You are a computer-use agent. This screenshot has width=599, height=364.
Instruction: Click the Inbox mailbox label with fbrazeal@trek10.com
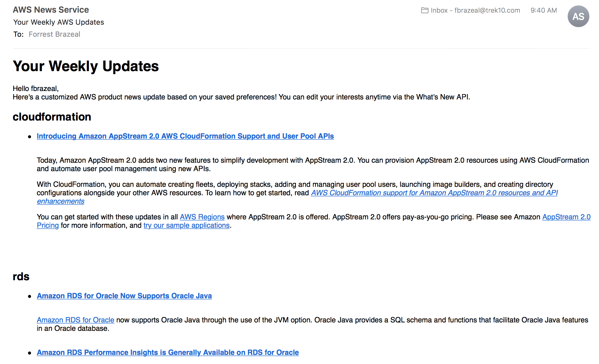coord(475,11)
